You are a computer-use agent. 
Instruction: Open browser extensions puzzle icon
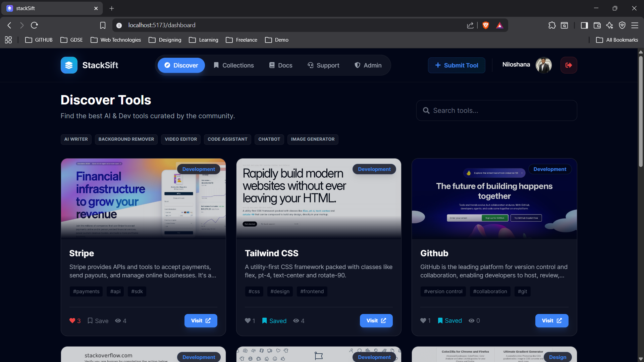[552, 25]
